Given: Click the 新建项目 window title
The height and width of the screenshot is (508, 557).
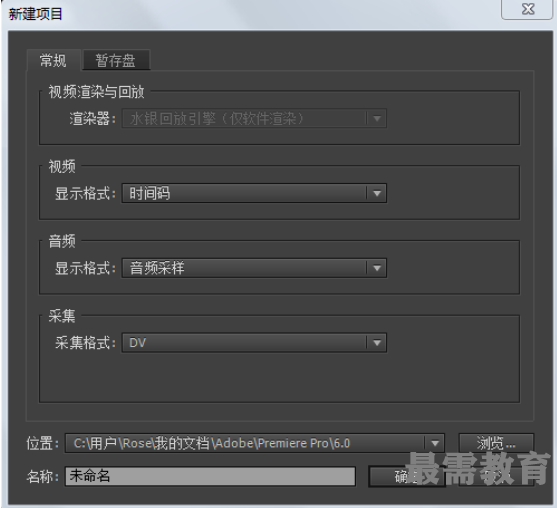Looking at the screenshot, I should tap(35, 14).
